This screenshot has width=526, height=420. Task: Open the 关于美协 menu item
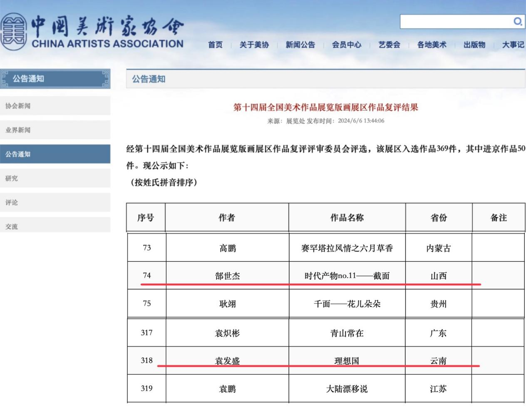(x=254, y=45)
